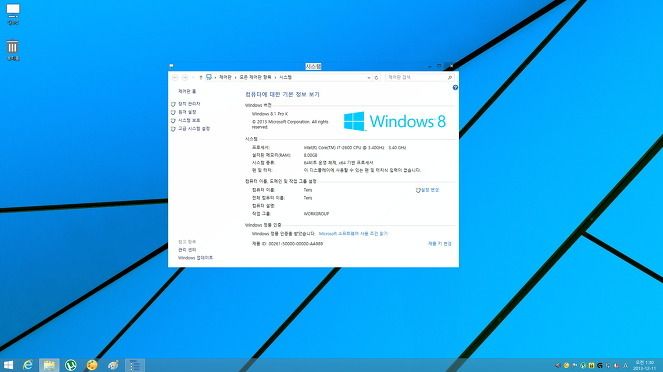Open File Explorer from the taskbar
The height and width of the screenshot is (372, 663).
click(x=49, y=365)
